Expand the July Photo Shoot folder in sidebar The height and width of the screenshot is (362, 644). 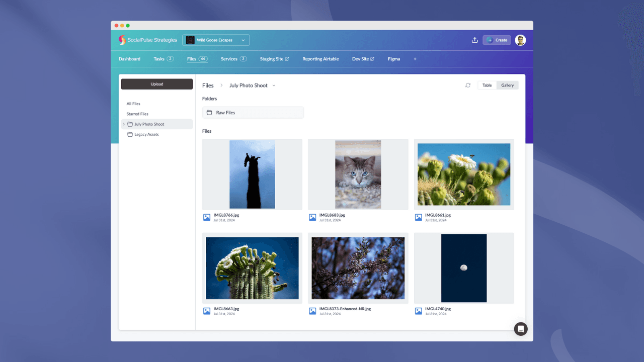point(124,124)
